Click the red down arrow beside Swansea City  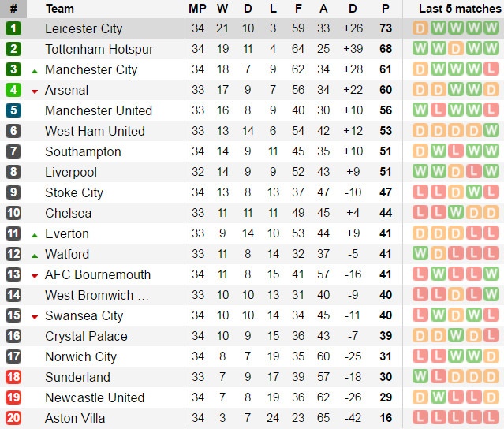[35, 316]
